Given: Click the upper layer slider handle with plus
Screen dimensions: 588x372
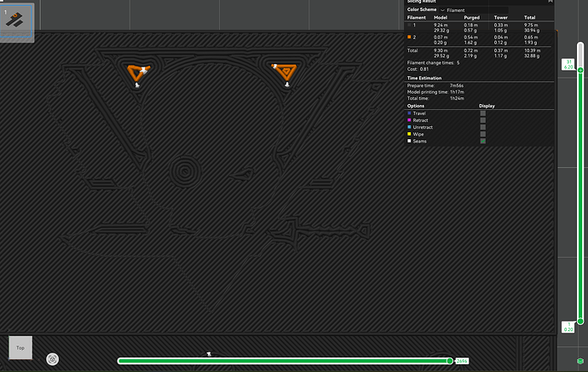Looking at the screenshot, I should click(x=580, y=70).
